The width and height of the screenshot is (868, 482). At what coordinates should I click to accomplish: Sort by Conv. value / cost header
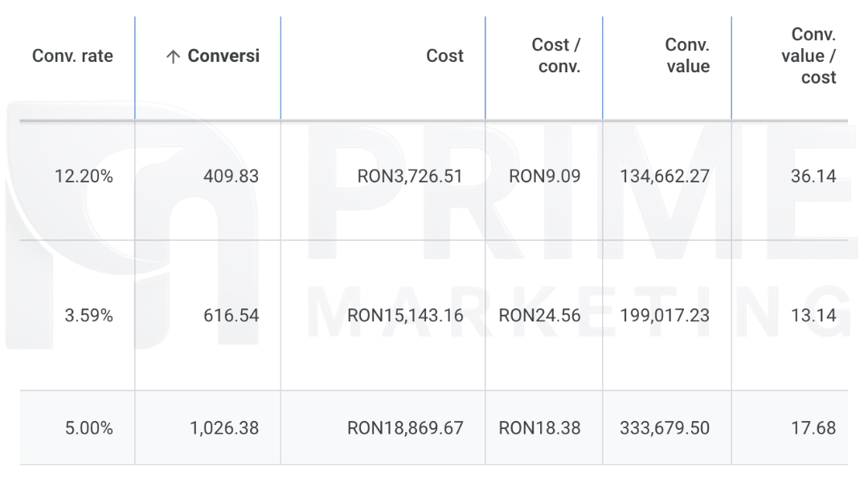809,56
